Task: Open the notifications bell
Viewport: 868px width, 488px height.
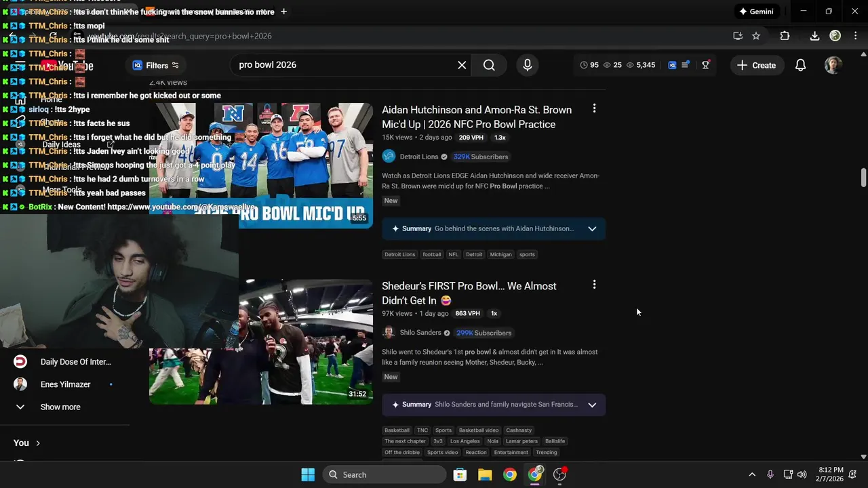Action: (801, 65)
